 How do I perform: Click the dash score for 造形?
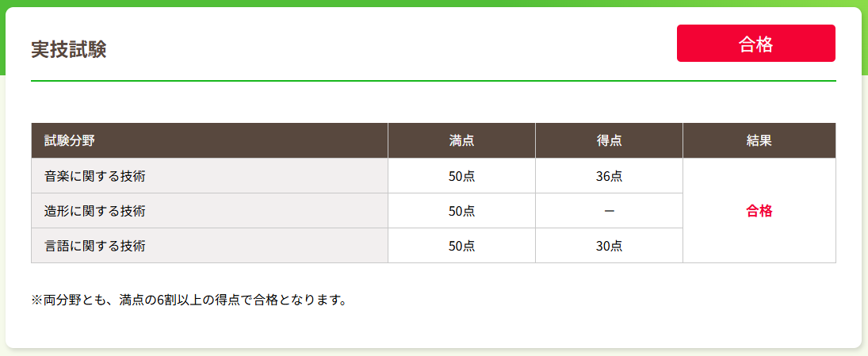609,211
